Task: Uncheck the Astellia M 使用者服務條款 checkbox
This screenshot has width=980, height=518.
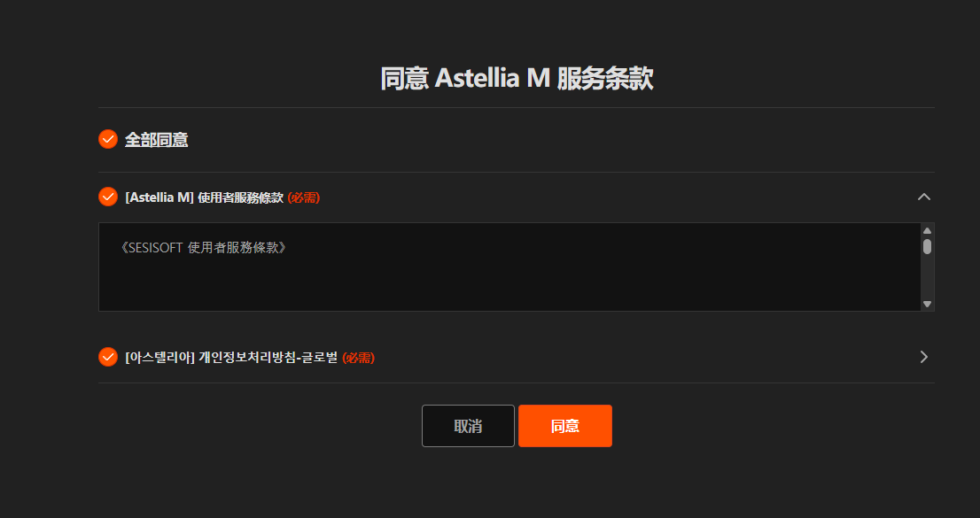Action: click(x=108, y=197)
